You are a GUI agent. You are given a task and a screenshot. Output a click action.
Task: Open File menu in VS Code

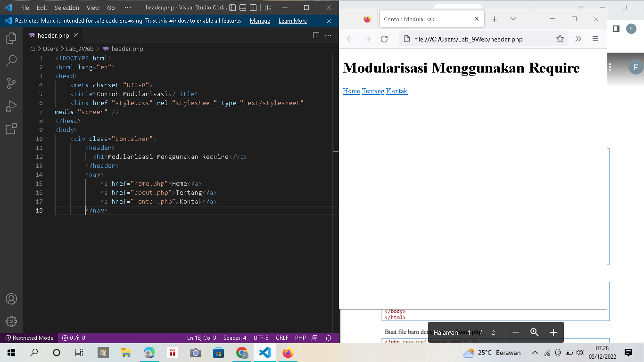[x=25, y=8]
